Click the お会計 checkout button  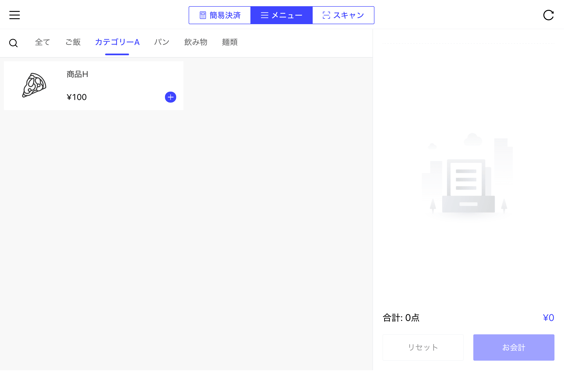point(514,347)
